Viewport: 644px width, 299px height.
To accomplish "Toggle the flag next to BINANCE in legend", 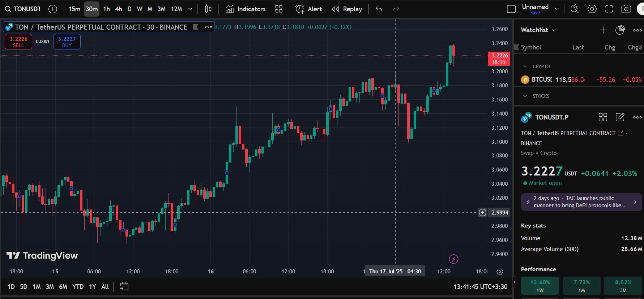I will coord(196,27).
